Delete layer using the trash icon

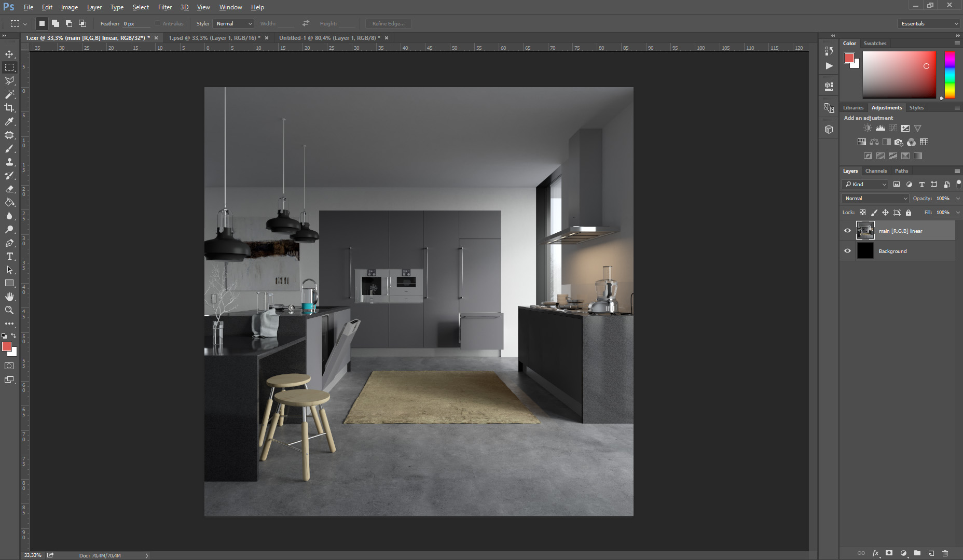945,553
